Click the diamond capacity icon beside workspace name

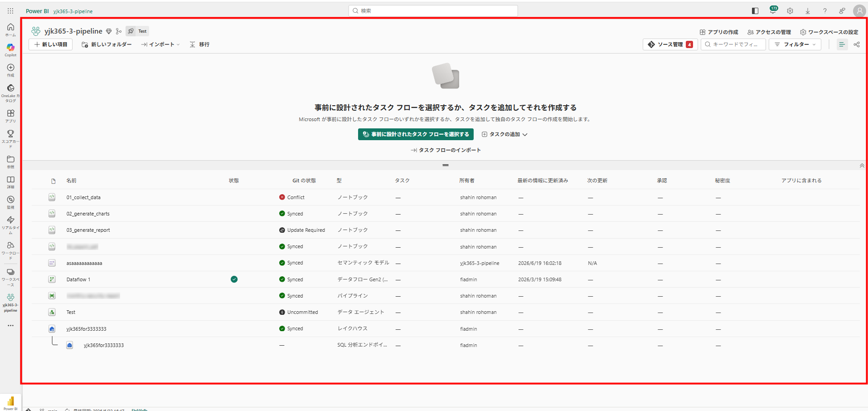coord(109,31)
